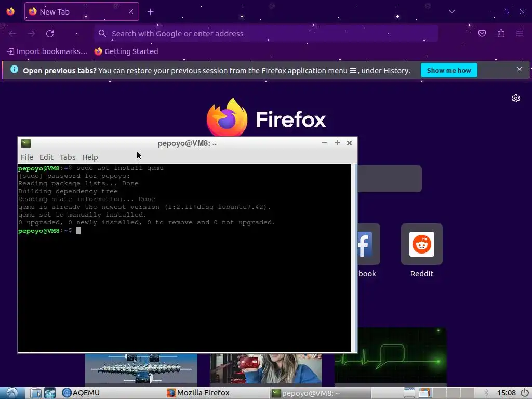The image size is (532, 399).
Task: Open the Facebook shortcut tile
Action: pos(369,244)
